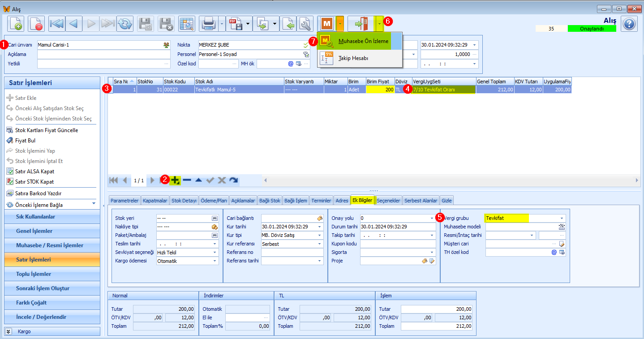
Task: Click the printer icon in toolbar
Action: 209,23
